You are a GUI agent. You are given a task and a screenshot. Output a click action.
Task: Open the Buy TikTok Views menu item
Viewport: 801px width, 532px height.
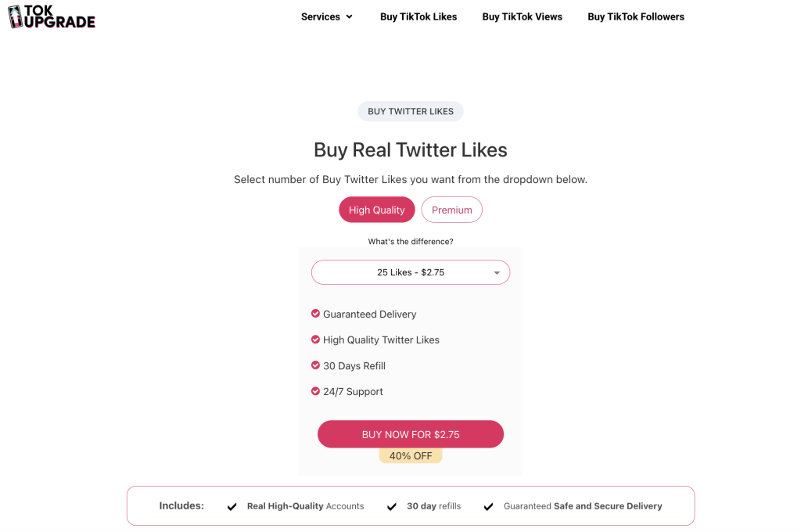point(522,17)
